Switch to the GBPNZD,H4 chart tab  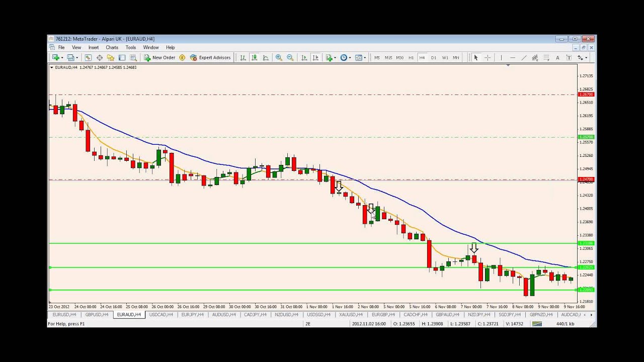pos(541,315)
